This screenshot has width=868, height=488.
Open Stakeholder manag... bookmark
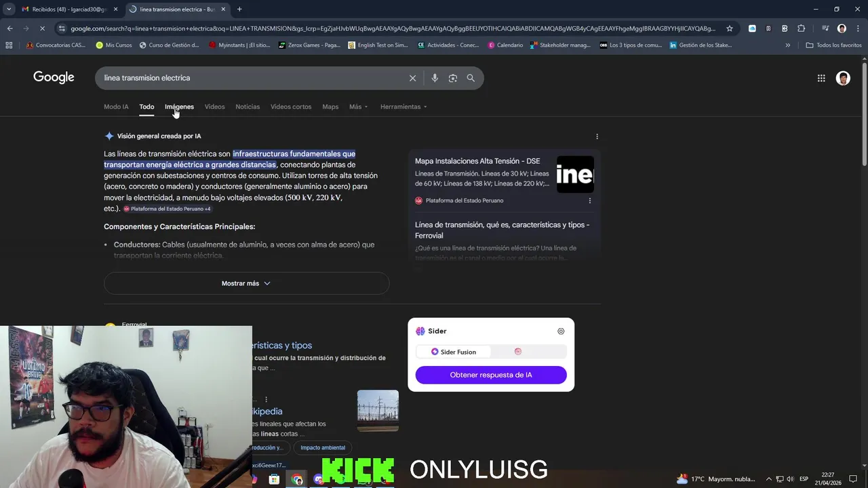pyautogui.click(x=560, y=45)
